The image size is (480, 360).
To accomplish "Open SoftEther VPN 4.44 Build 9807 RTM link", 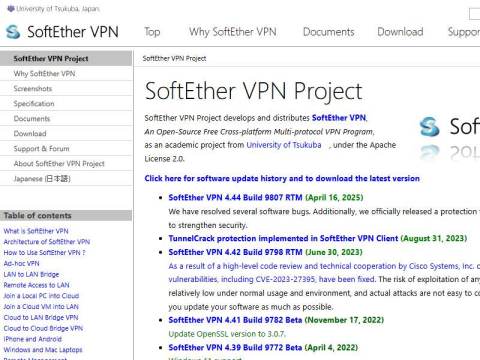I will tap(235, 197).
